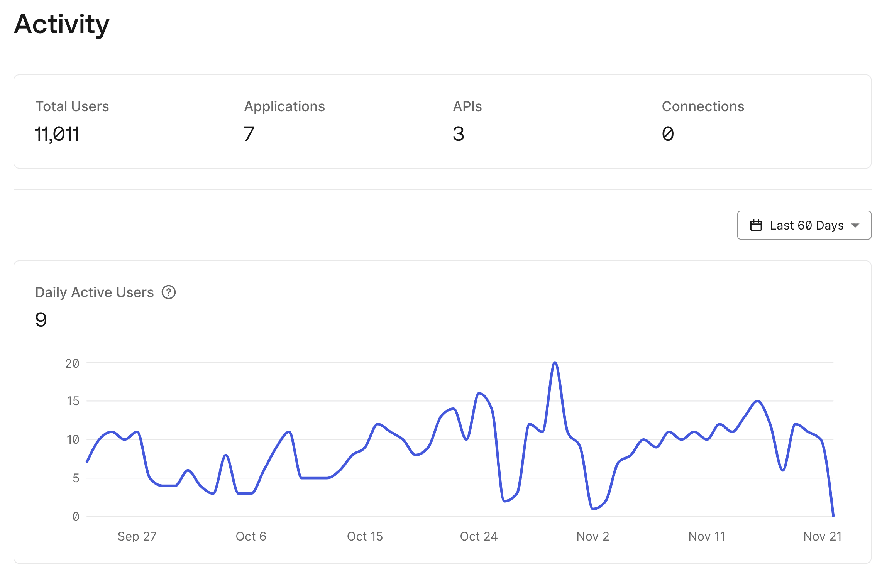Viewport: 887px width, 588px height.
Task: Click the dropdown arrow beside Last 60 Days
Action: (x=855, y=226)
